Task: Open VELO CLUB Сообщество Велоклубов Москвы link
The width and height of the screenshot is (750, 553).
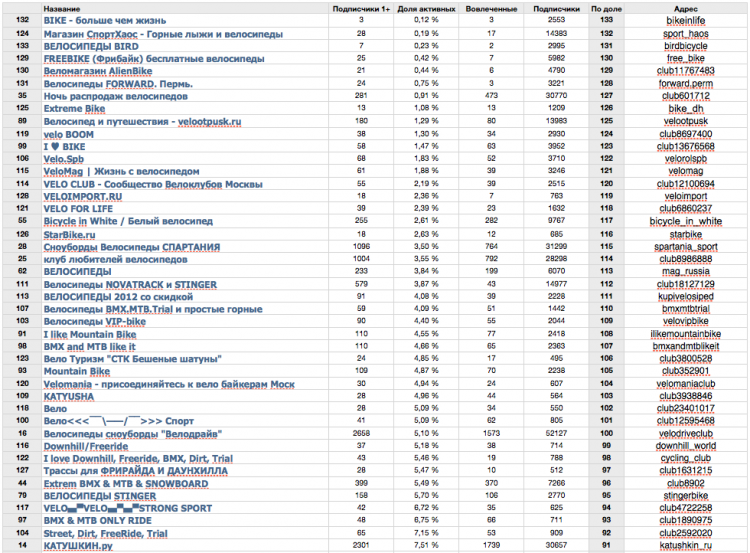Action: 153,184
